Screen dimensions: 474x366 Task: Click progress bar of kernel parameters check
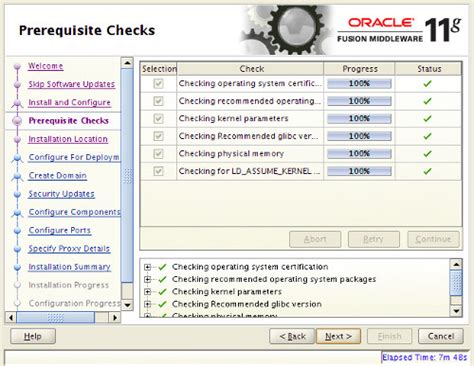click(359, 119)
